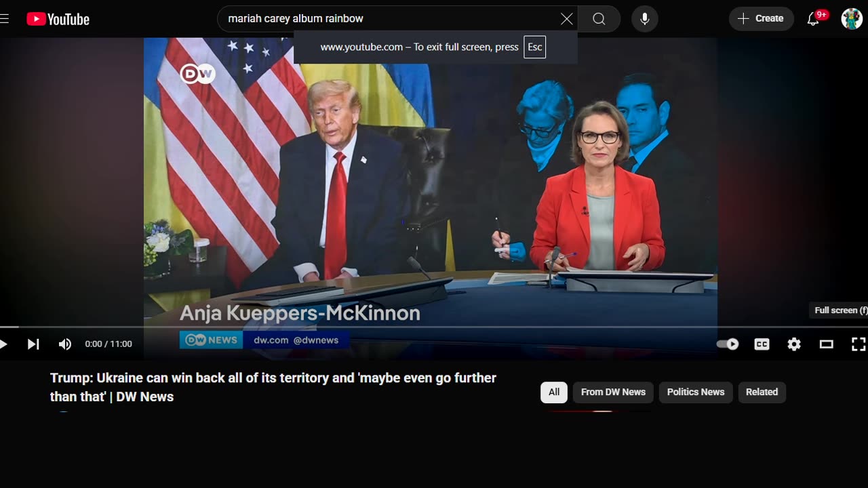
Task: Clear the search box text
Action: [x=567, y=19]
